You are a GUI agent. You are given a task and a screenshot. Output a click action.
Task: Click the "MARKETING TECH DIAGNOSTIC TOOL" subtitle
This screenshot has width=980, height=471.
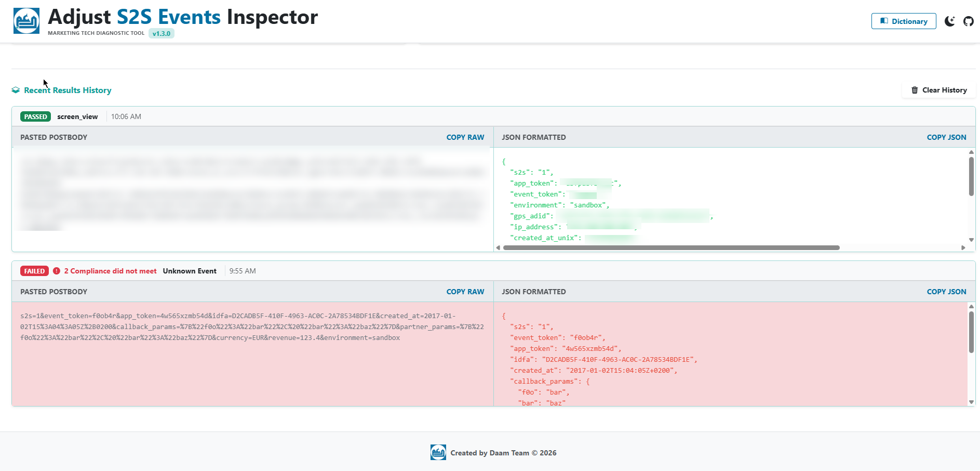(96, 33)
